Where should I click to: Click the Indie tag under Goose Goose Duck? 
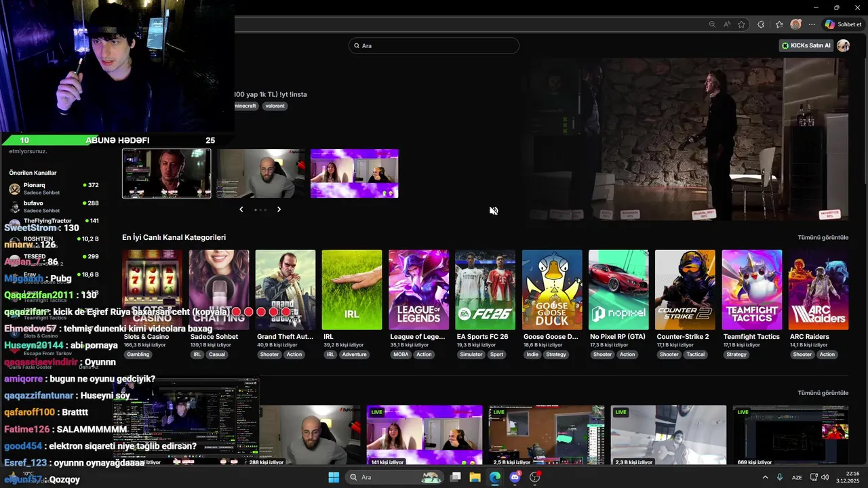tap(532, 354)
